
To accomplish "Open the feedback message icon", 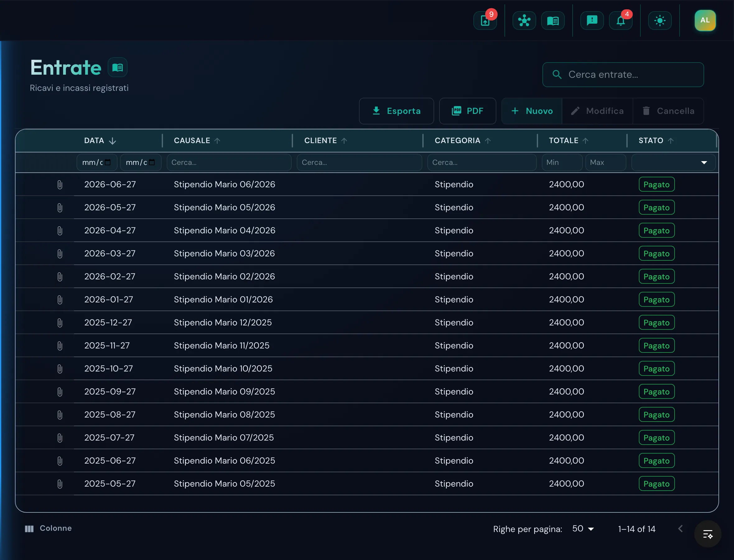I will (592, 21).
